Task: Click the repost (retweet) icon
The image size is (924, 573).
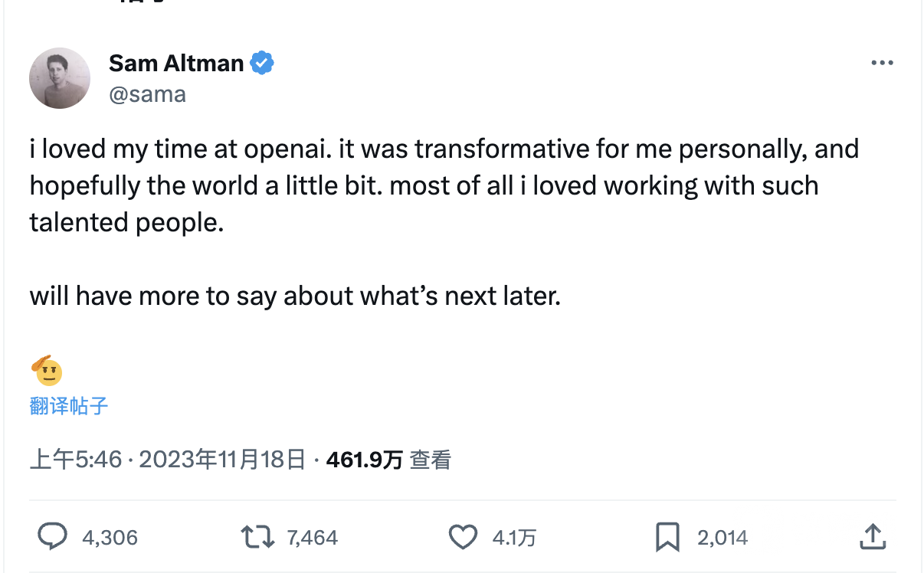Action: [x=256, y=537]
